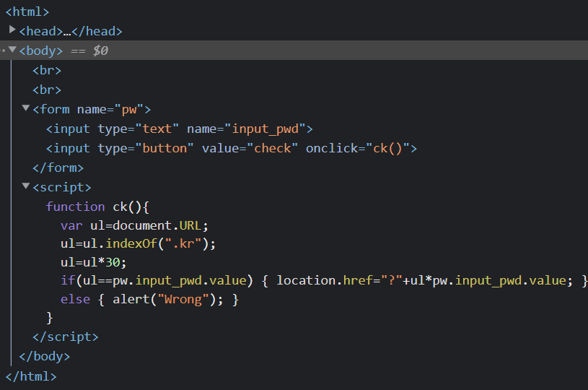Select the input type="text" element line
The width and height of the screenshot is (588, 390).
(179, 129)
